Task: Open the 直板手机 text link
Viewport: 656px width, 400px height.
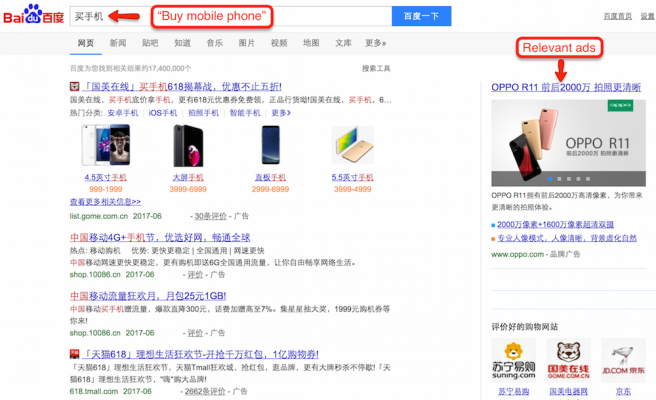Action: 270,177
